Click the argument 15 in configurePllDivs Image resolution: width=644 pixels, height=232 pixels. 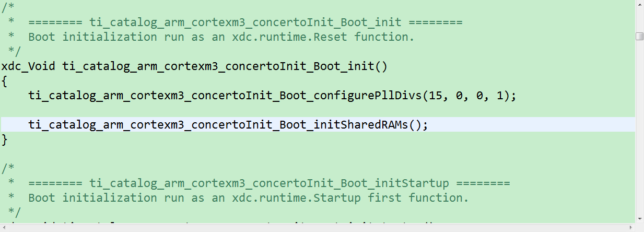pos(435,96)
